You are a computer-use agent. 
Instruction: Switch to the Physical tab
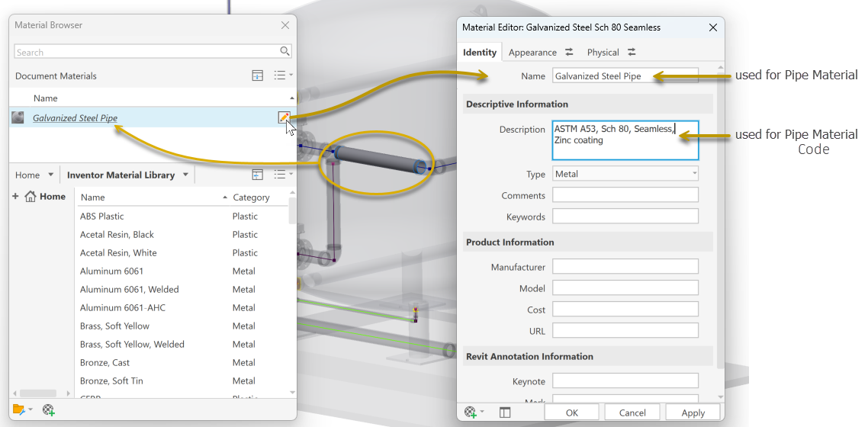[x=603, y=53]
